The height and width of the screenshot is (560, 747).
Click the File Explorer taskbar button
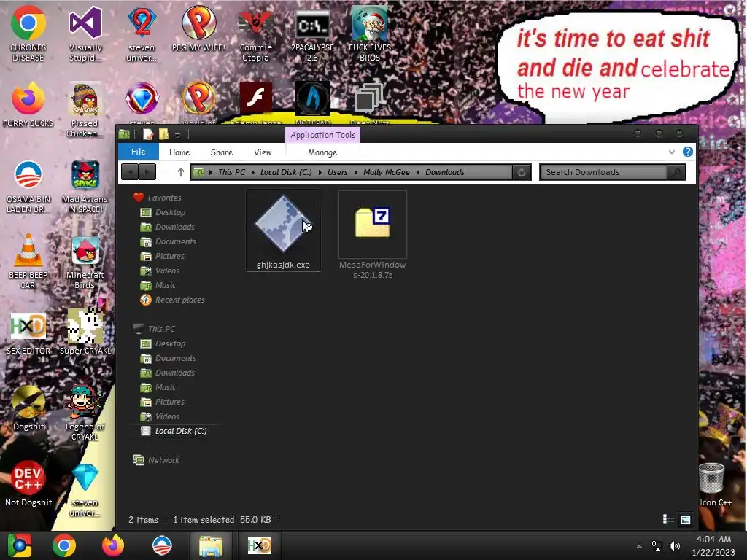click(x=211, y=545)
